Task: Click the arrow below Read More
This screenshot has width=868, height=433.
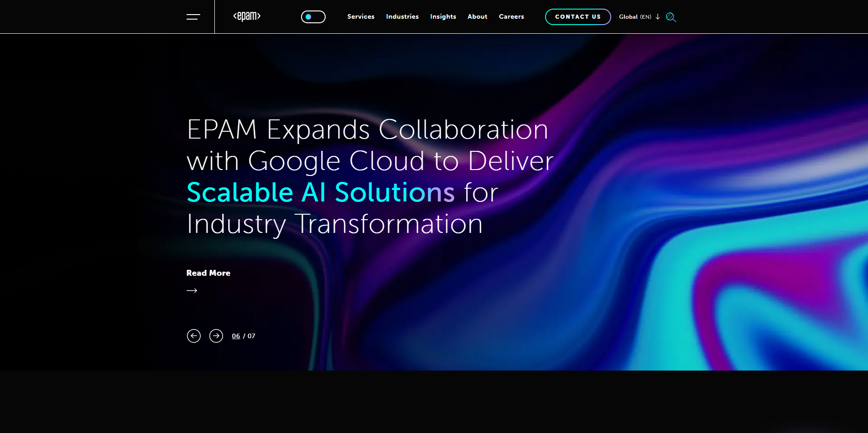Action: 192,290
